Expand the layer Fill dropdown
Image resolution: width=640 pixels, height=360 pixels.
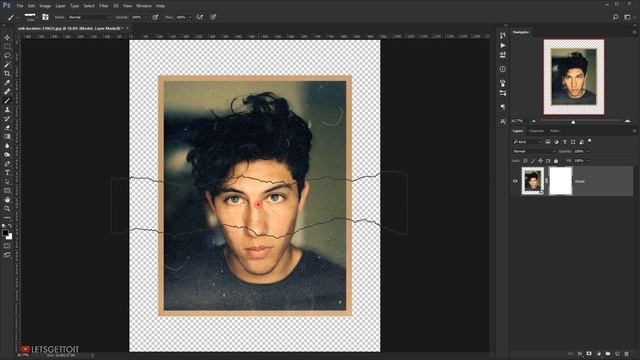pos(588,161)
